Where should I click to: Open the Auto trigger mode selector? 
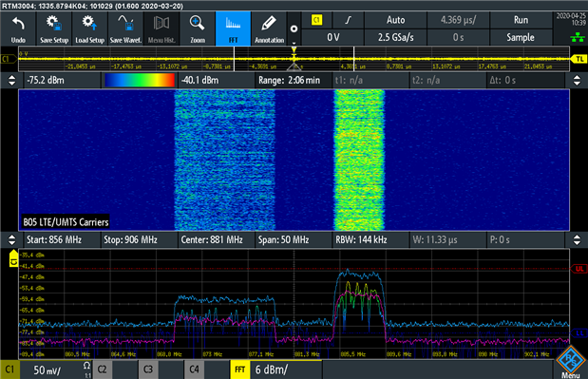click(395, 20)
